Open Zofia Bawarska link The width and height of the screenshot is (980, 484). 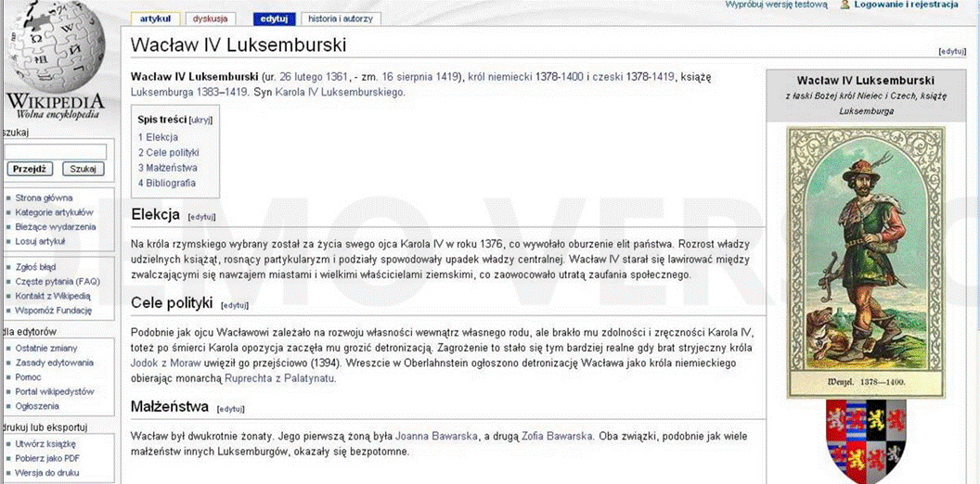(x=557, y=437)
